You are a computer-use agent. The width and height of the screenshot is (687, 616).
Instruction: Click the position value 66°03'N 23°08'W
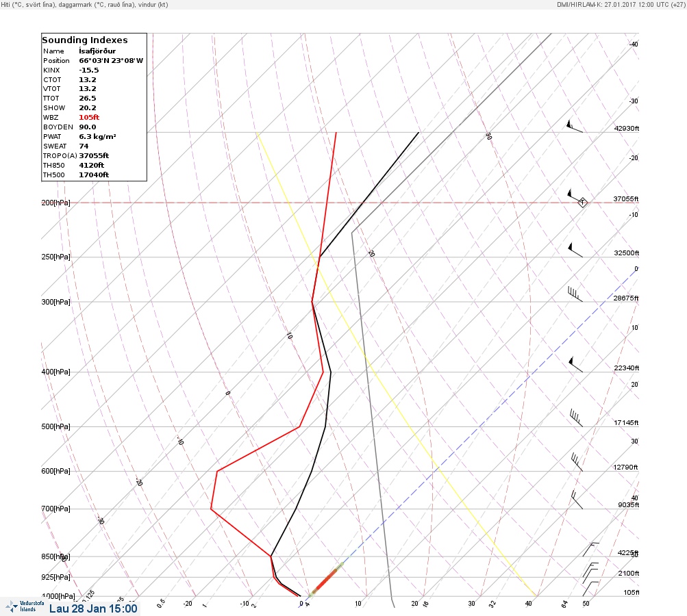pyautogui.click(x=111, y=60)
